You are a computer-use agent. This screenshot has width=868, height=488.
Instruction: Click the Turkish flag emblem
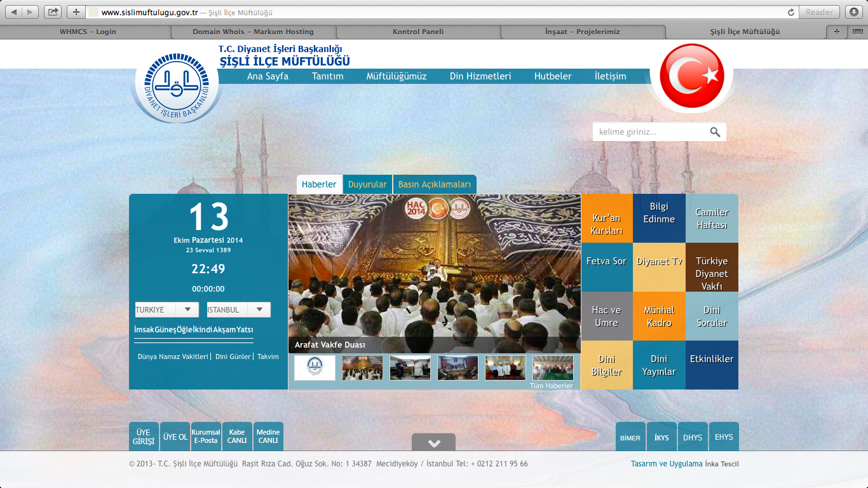(x=691, y=76)
